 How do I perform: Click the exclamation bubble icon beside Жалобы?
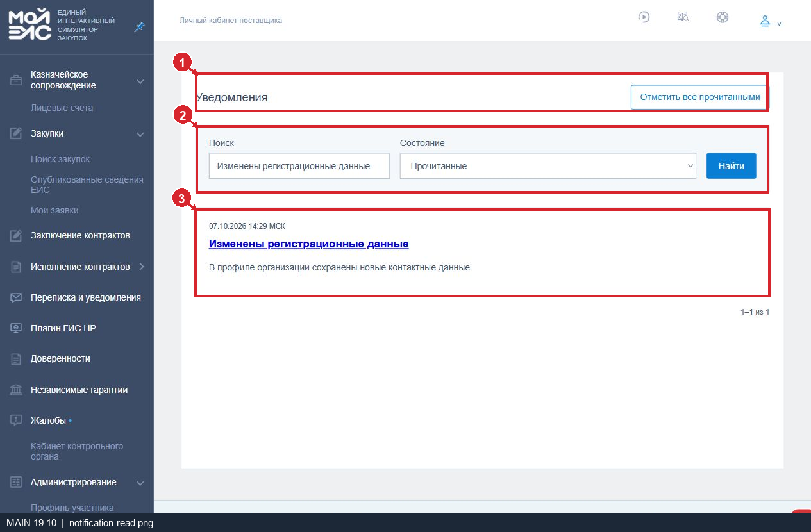click(x=16, y=420)
